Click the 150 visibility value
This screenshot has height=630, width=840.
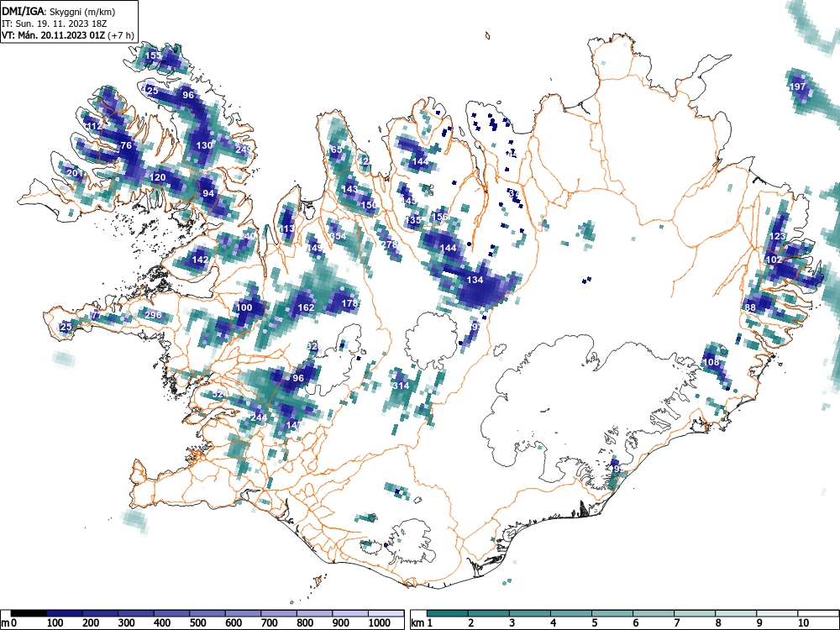pos(369,205)
